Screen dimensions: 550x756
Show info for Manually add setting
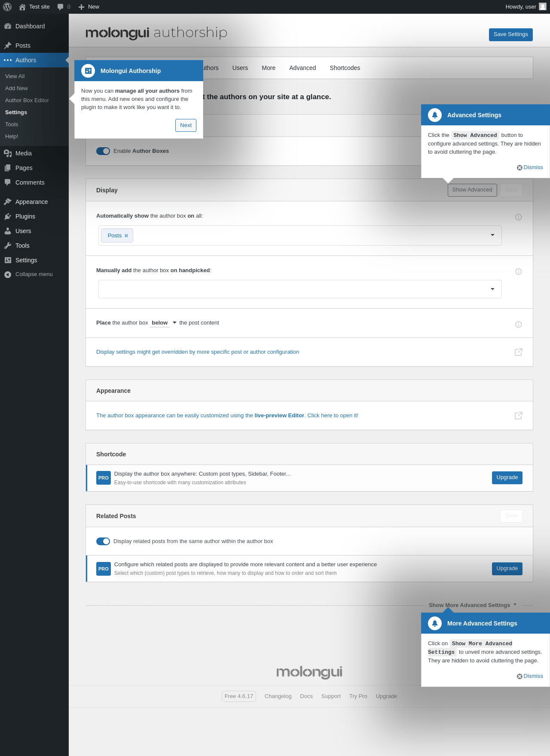point(519,272)
